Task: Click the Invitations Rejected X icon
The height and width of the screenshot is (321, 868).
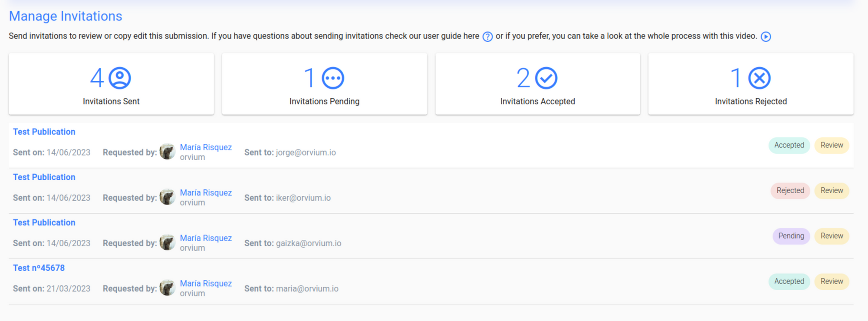Action: (759, 78)
